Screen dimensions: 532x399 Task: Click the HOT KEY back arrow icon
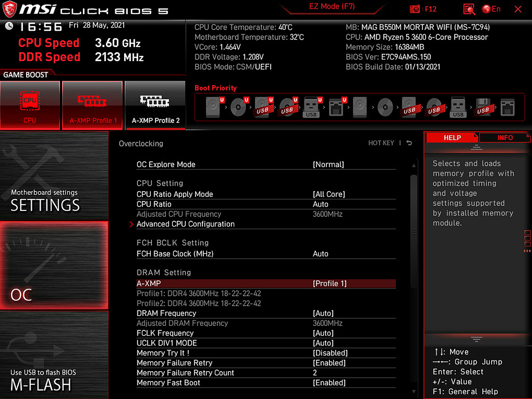[409, 143]
